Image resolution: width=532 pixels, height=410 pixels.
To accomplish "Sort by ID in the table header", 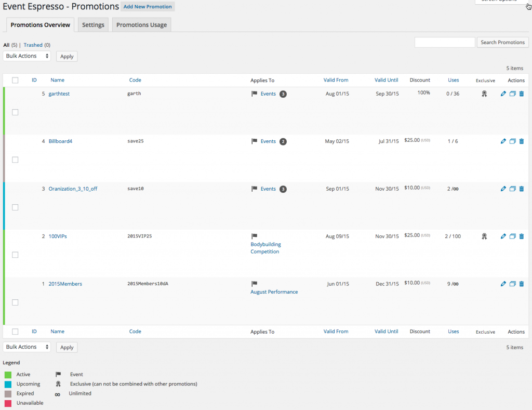I will [34, 80].
